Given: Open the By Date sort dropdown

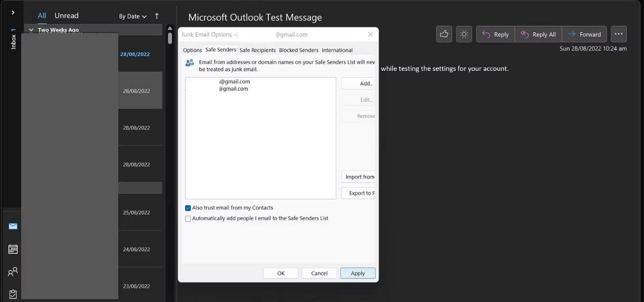Looking at the screenshot, I should [133, 16].
